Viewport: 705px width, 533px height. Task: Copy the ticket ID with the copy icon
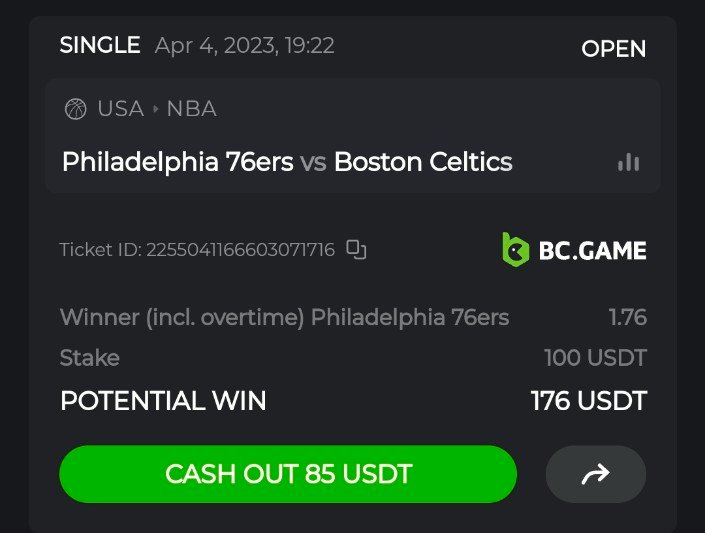(x=356, y=249)
